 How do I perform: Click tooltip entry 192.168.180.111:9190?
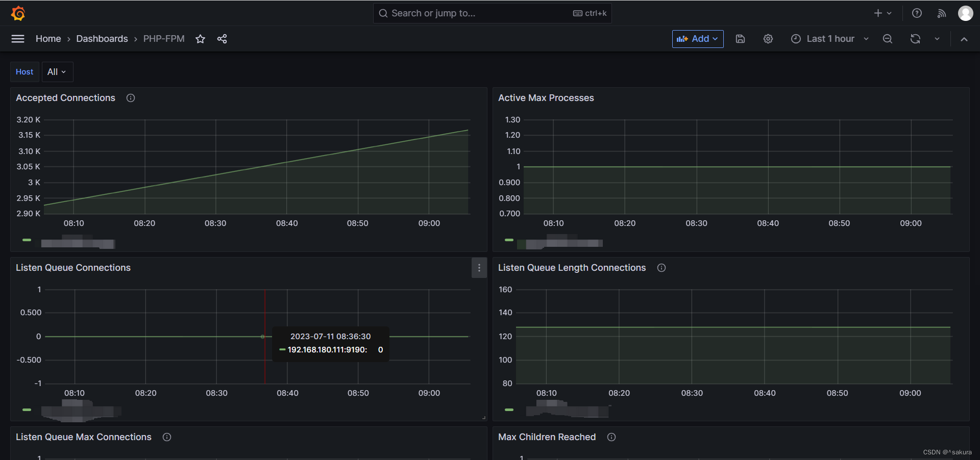[x=327, y=350]
